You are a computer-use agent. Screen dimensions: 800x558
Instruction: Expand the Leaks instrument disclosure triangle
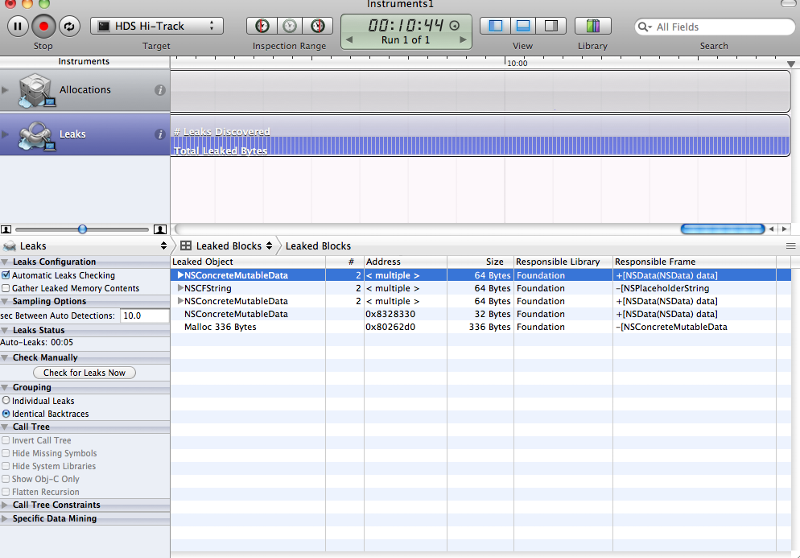point(5,134)
